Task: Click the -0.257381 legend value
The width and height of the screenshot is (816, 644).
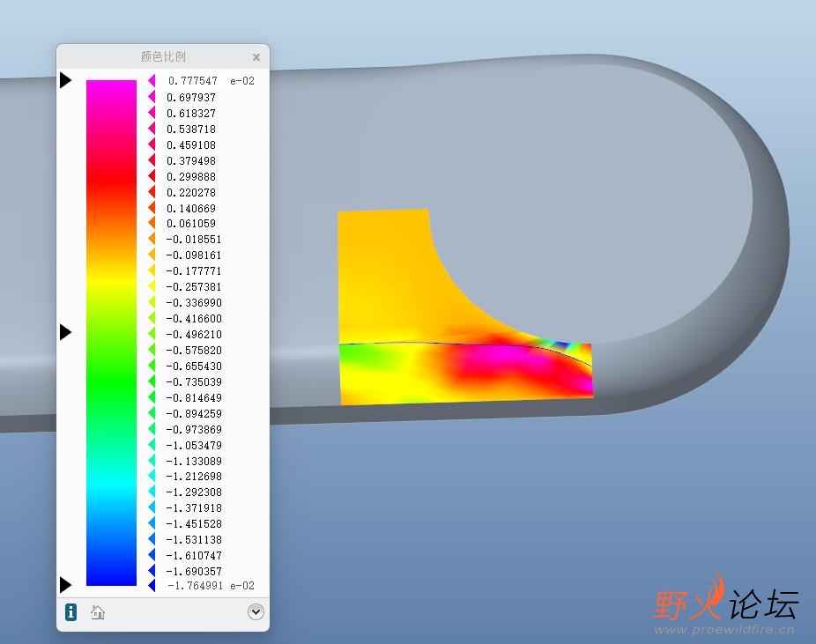Action: 194,286
